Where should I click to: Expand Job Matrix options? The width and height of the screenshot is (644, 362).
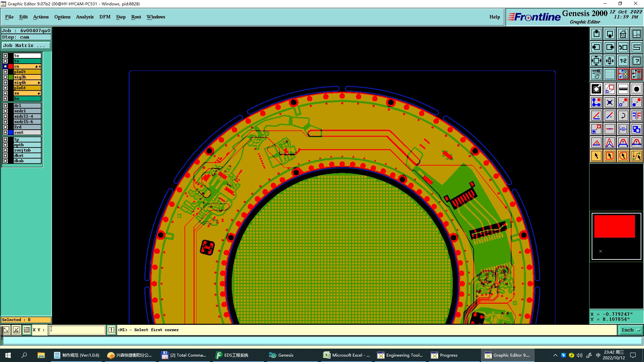(26, 46)
